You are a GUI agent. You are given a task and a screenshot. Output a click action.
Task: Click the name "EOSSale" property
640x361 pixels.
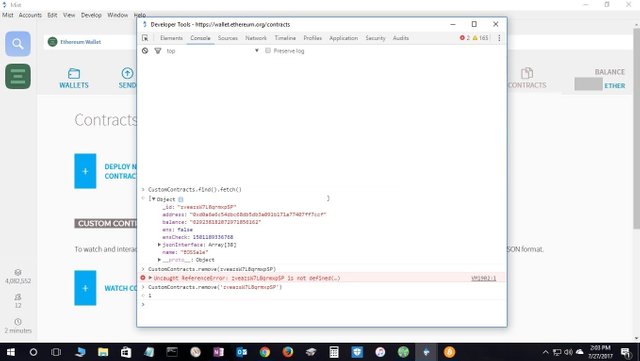[185, 252]
